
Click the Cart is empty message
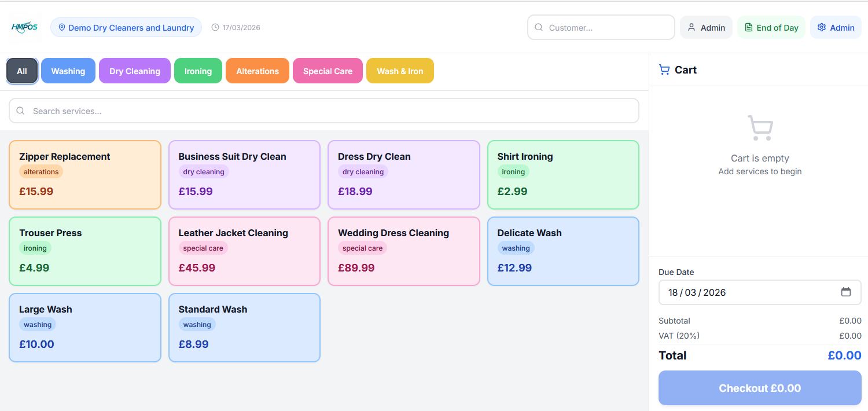(x=760, y=158)
